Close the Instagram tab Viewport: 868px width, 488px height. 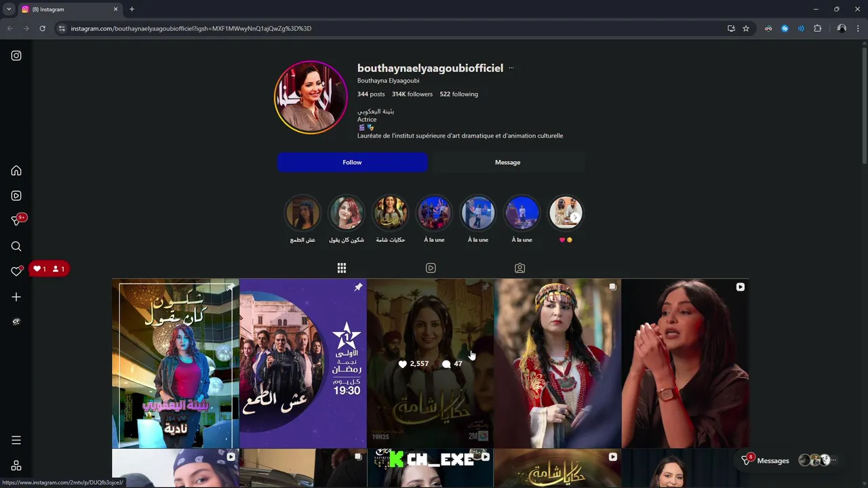(x=115, y=9)
